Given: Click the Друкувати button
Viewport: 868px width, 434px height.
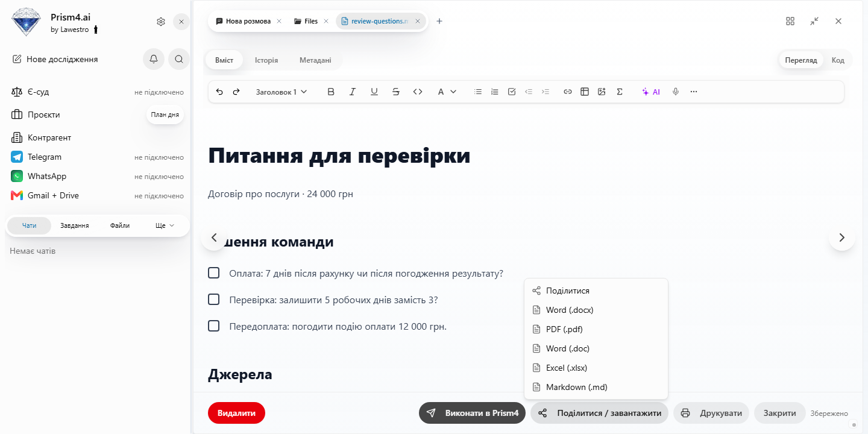Looking at the screenshot, I should [x=711, y=413].
